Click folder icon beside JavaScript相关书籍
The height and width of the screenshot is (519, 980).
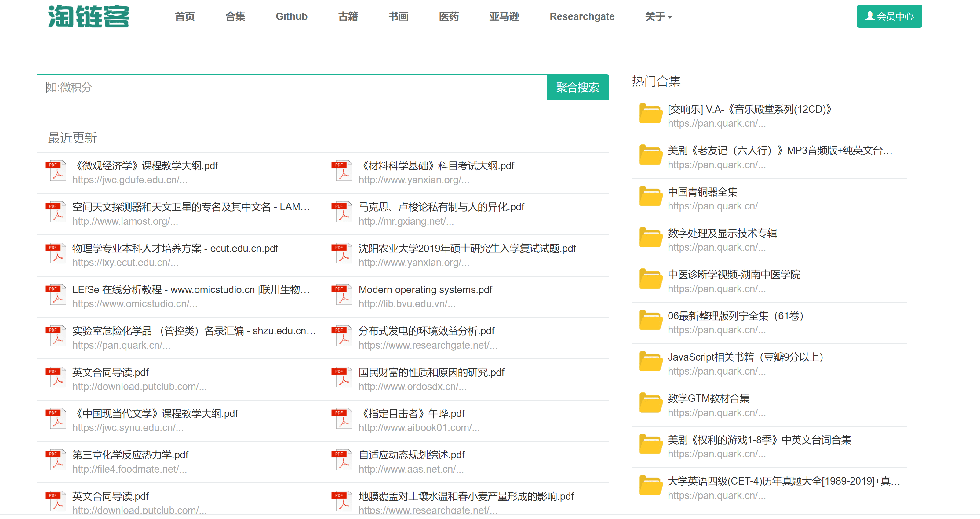(650, 361)
